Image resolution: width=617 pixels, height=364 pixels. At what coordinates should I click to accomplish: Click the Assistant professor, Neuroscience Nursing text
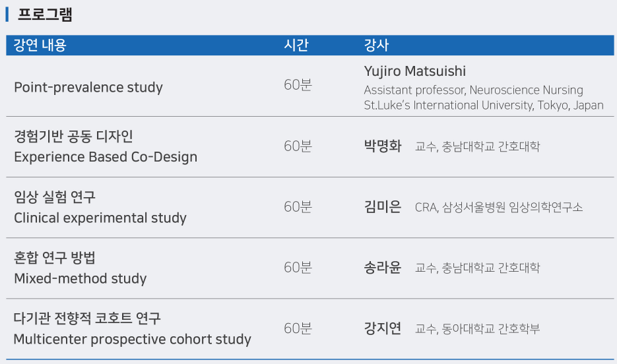(473, 90)
